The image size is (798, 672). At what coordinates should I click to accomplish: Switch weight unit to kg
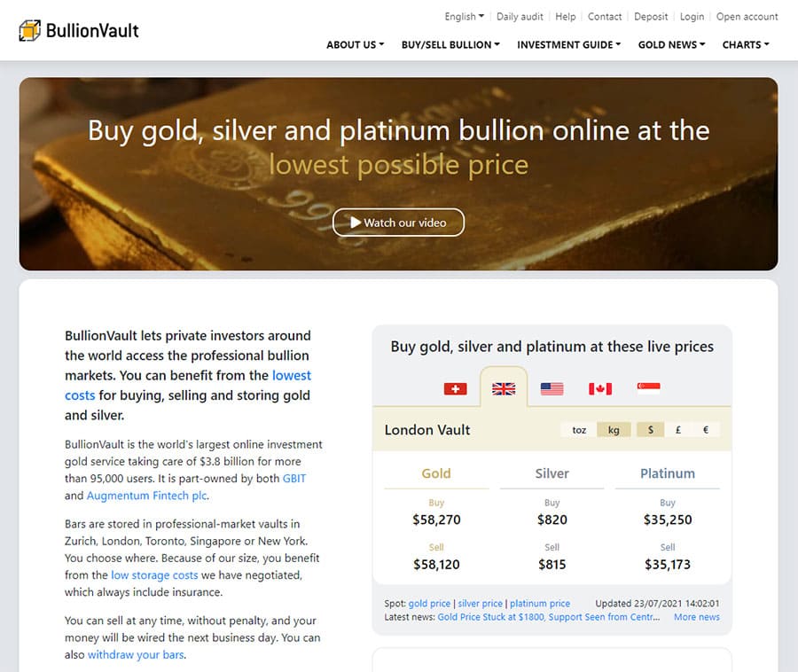614,430
